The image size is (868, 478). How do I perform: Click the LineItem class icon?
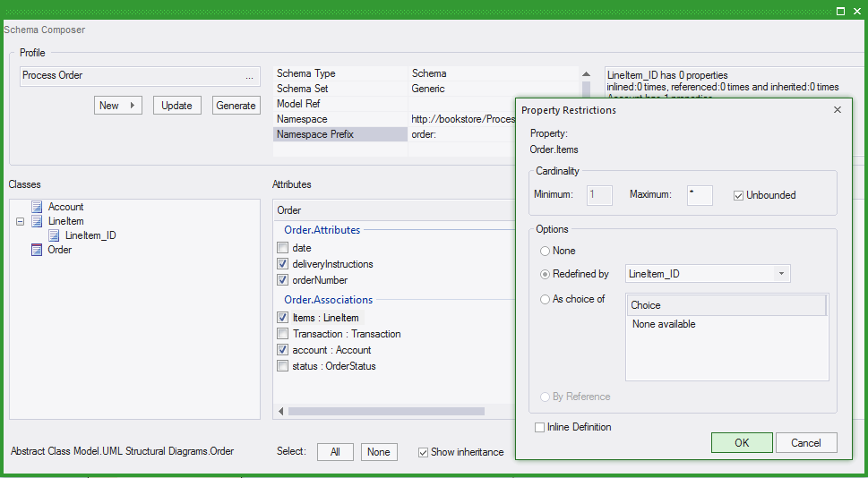[x=37, y=221]
